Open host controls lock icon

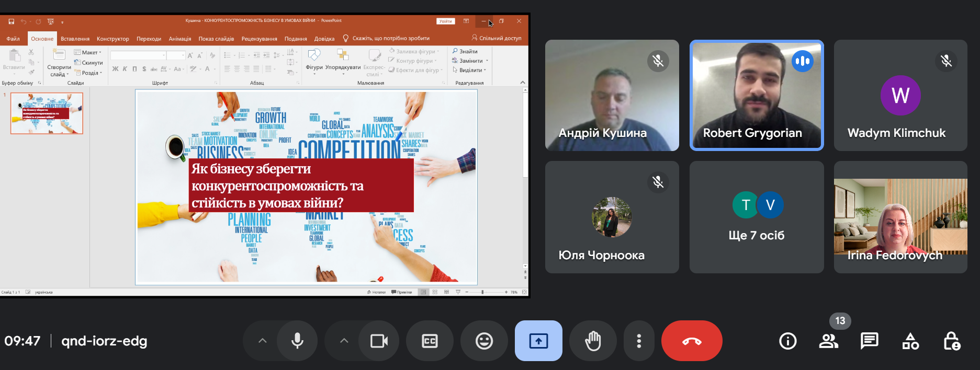(x=951, y=341)
